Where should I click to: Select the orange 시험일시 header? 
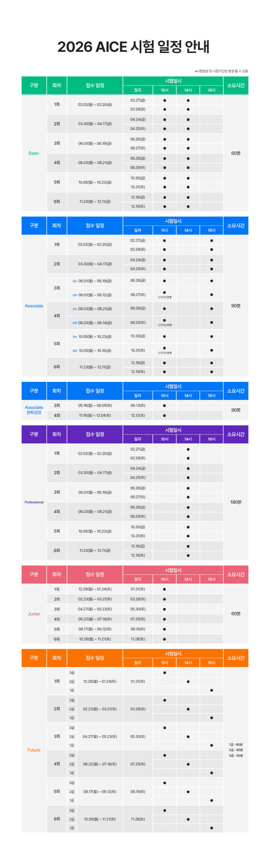(173, 654)
